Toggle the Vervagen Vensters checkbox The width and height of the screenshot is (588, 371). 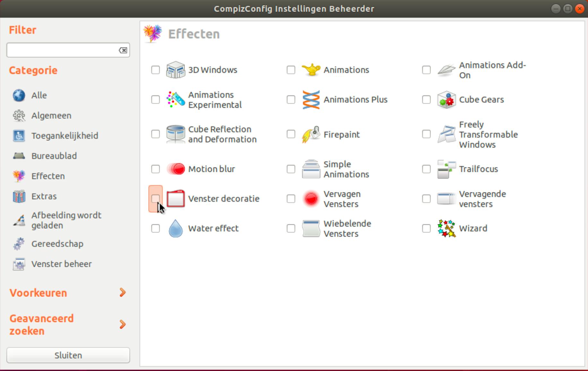click(291, 199)
